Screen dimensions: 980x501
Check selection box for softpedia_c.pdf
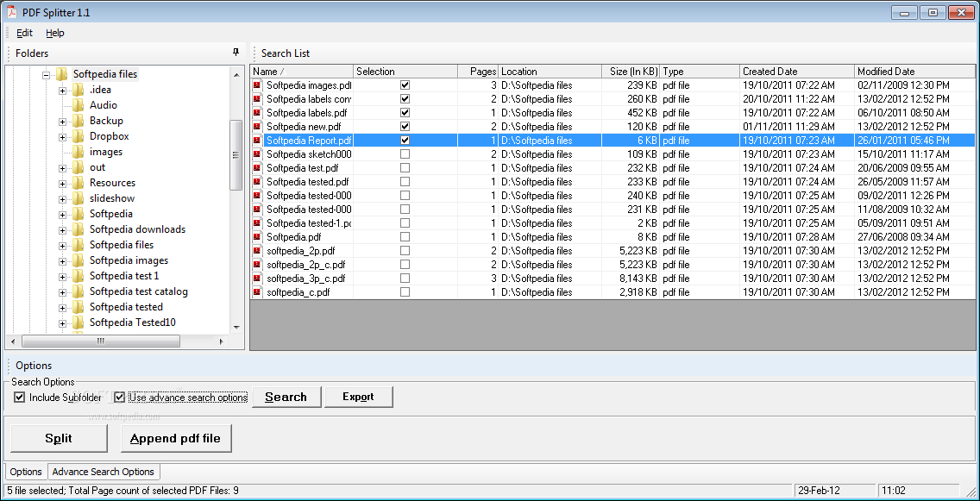pos(405,291)
